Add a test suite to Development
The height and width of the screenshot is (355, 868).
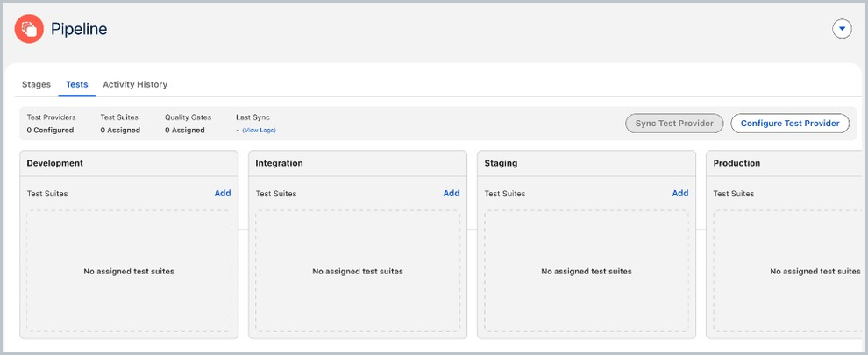(223, 194)
